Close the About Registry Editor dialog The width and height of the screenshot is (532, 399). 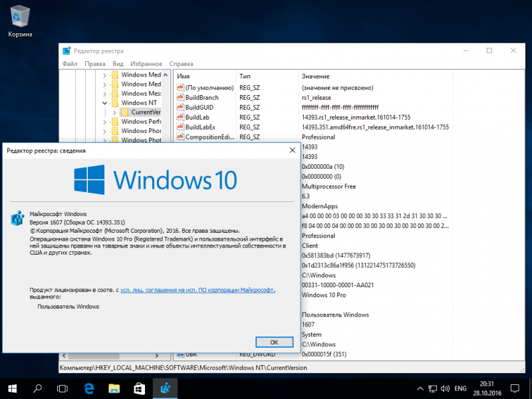(x=293, y=150)
